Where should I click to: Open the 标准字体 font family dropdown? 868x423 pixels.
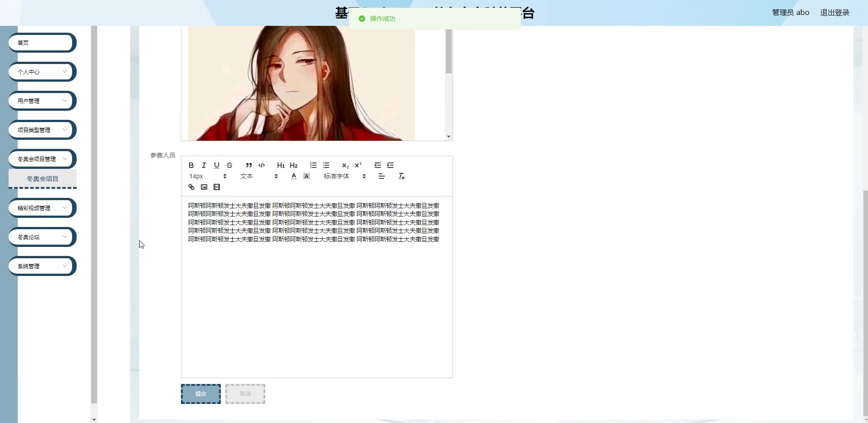[x=345, y=176]
